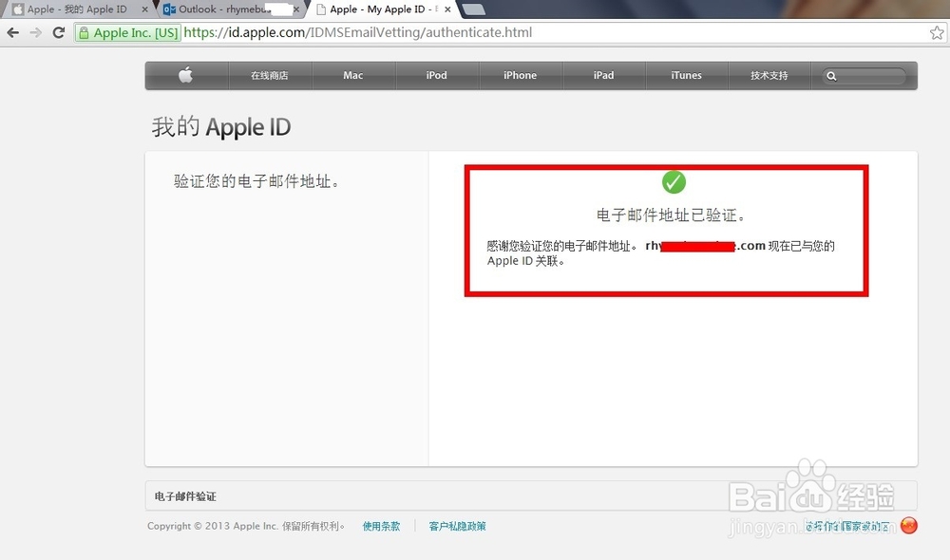This screenshot has height=560, width=950.
Task: Click the Apple site search field
Action: pos(864,76)
